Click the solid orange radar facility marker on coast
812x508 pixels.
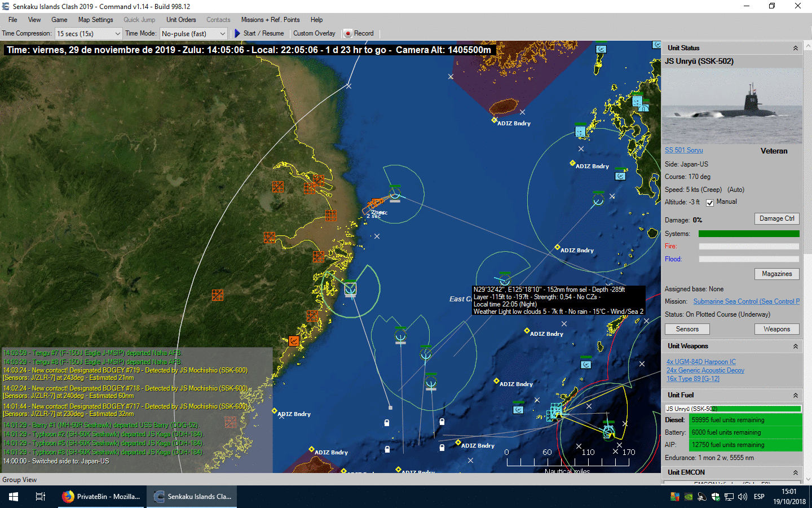pyautogui.click(x=293, y=340)
